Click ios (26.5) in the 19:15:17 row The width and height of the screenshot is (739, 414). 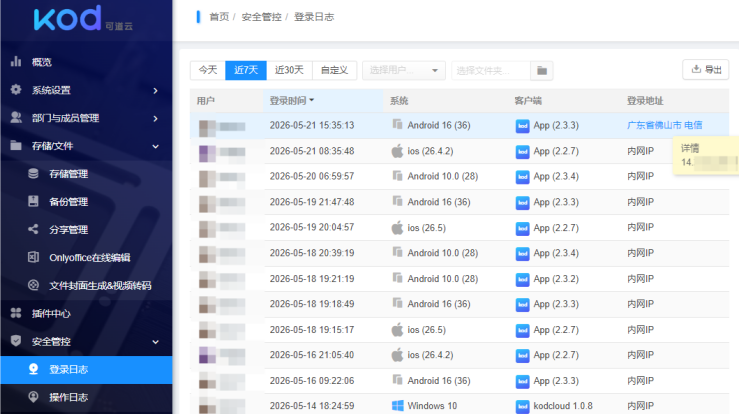(427, 330)
